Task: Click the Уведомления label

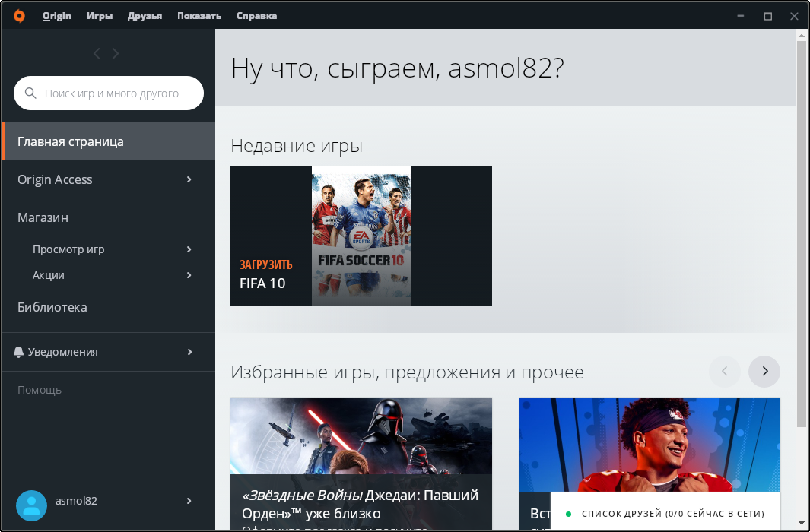Action: [x=62, y=352]
